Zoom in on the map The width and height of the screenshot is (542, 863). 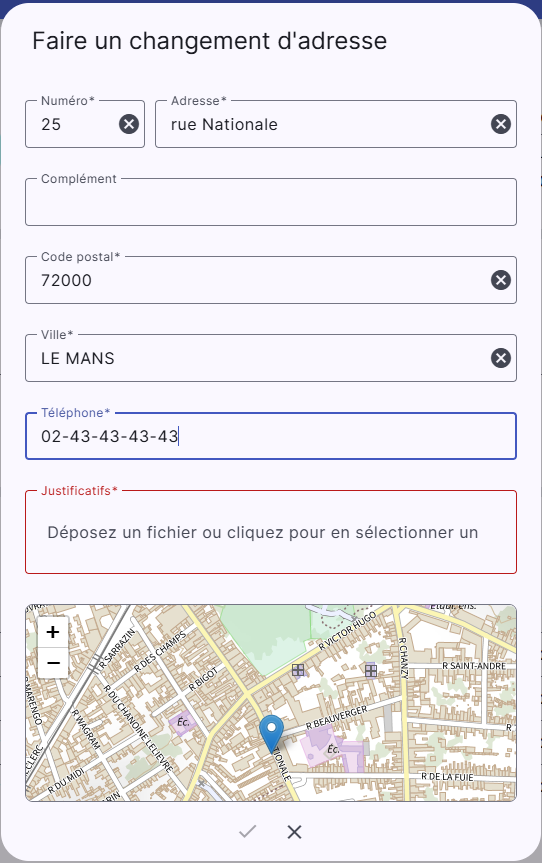53,632
